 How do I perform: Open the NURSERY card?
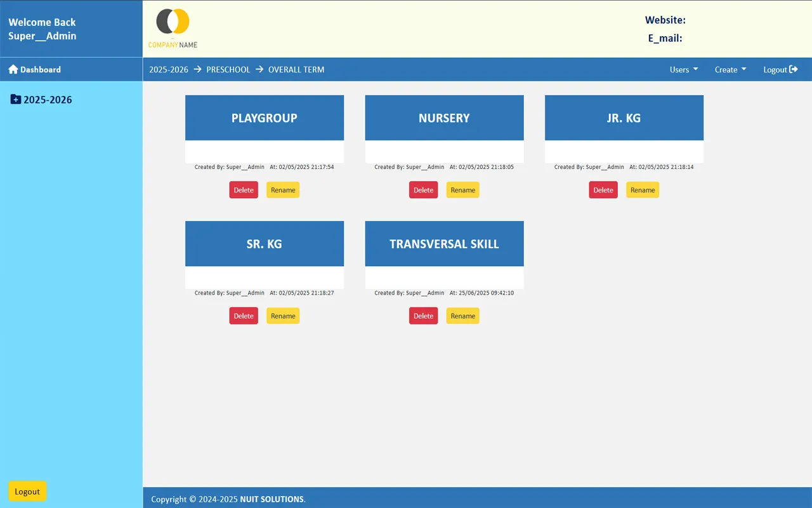[444, 118]
